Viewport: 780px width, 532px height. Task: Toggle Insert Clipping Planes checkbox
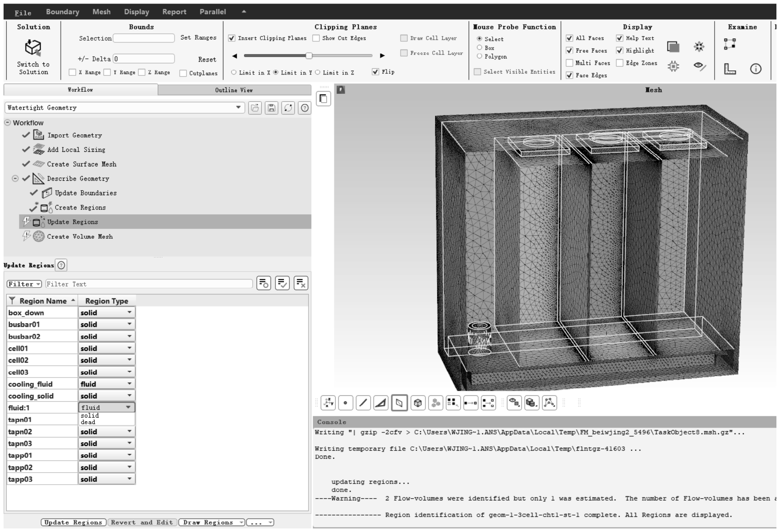tap(232, 38)
